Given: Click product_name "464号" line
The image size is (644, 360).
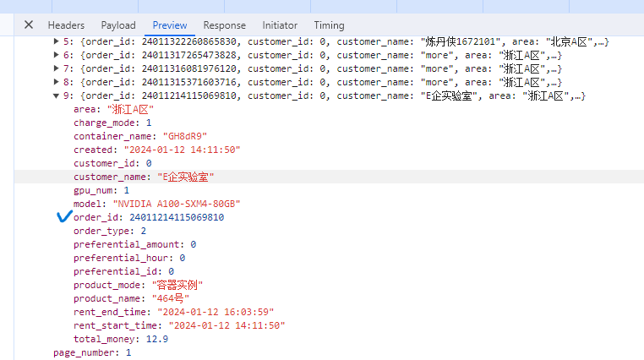Looking at the screenshot, I should 132,298.
